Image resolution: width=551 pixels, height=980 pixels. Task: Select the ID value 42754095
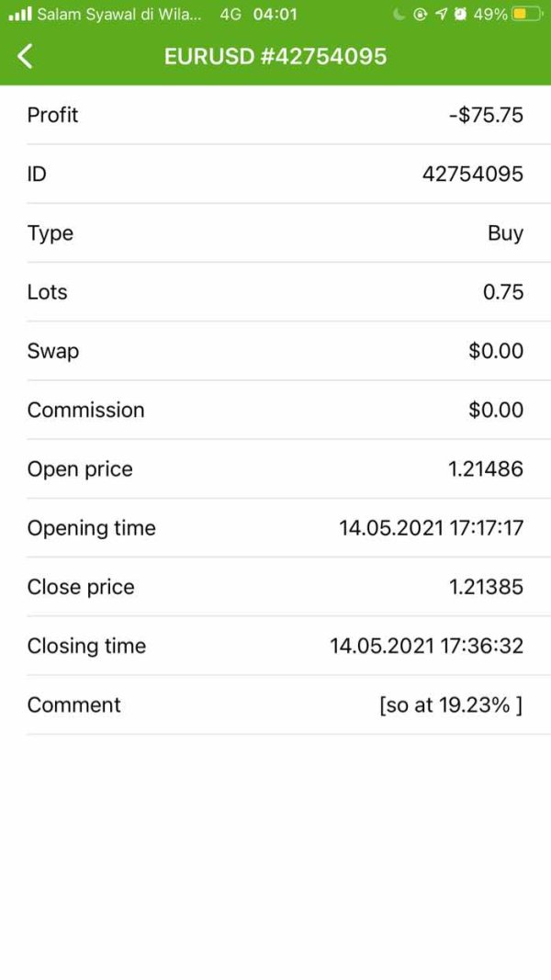tap(472, 175)
